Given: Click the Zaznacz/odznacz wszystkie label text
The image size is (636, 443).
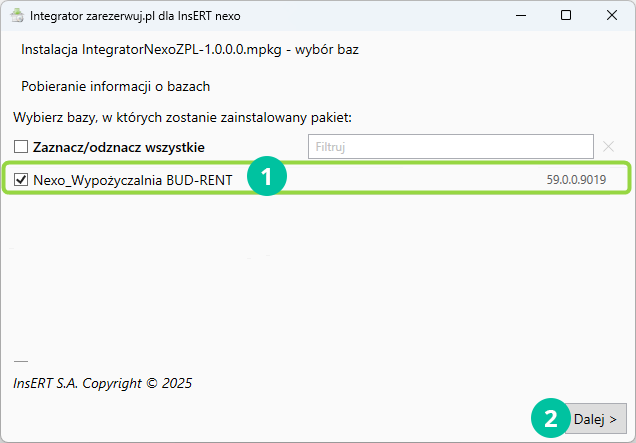Looking at the screenshot, I should 119,147.
